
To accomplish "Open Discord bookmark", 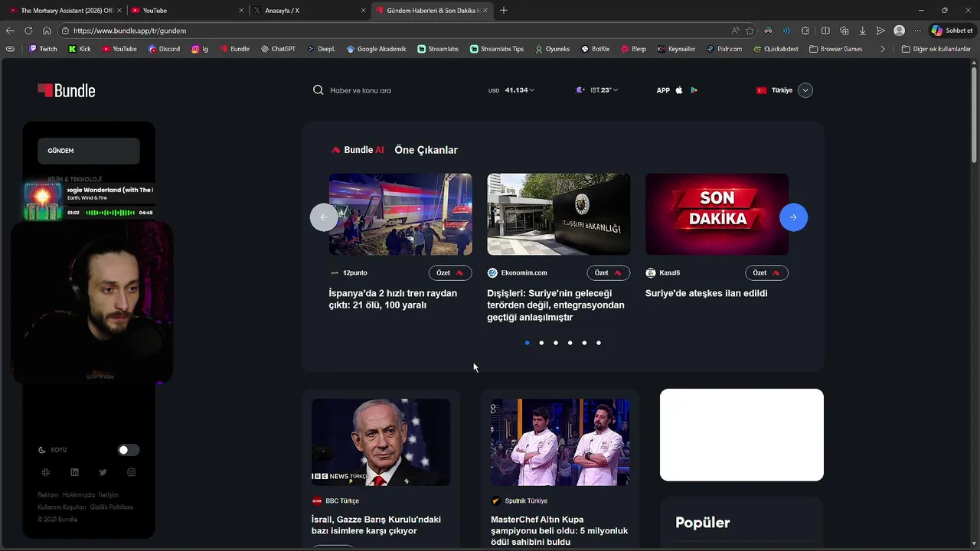I will [x=164, y=49].
